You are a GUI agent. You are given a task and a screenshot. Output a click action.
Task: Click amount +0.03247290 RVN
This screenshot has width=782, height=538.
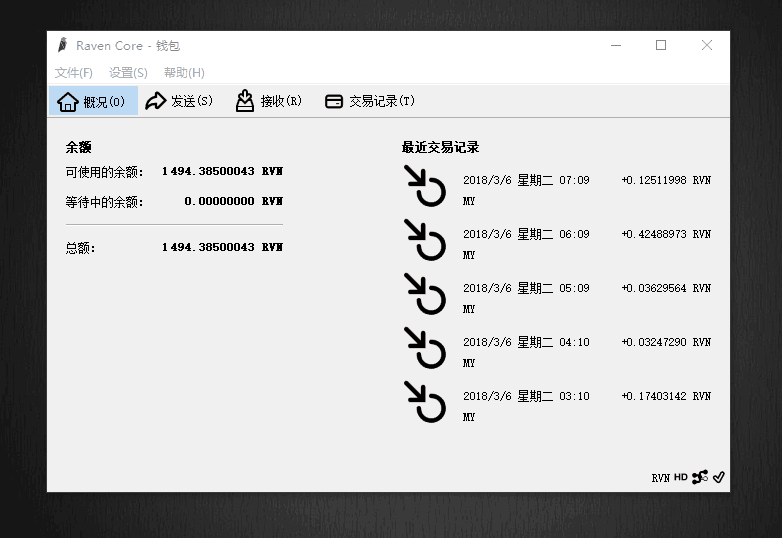[x=666, y=342]
